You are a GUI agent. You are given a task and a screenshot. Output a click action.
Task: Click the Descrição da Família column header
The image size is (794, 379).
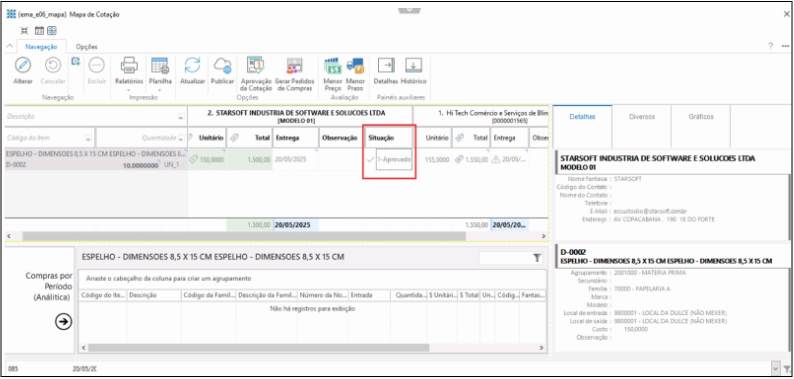click(266, 294)
